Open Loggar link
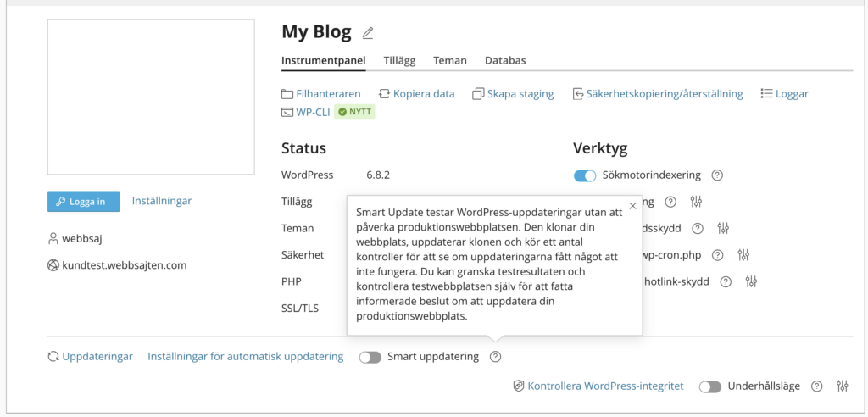The image size is (868, 417). click(785, 93)
